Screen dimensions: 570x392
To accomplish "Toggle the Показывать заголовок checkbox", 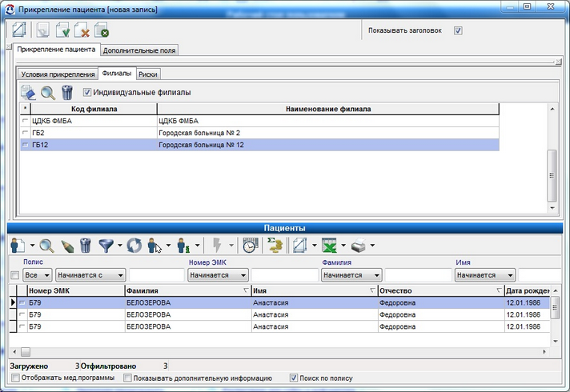I will [458, 30].
